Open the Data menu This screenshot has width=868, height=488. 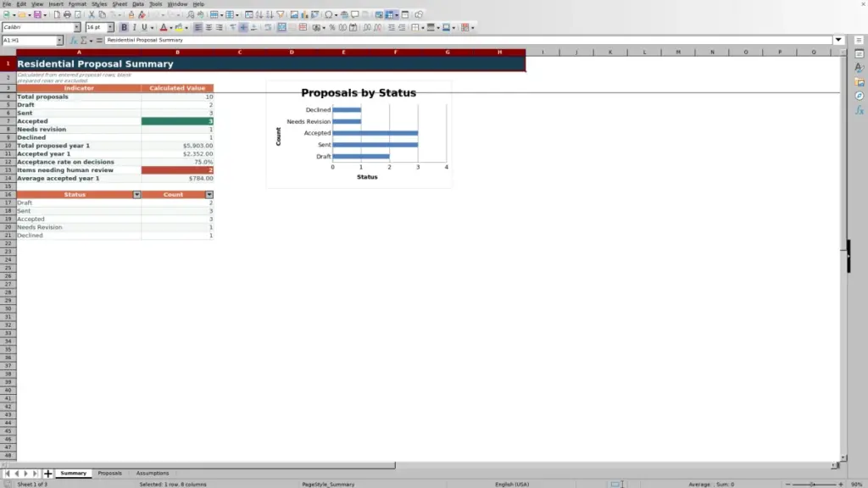click(138, 4)
